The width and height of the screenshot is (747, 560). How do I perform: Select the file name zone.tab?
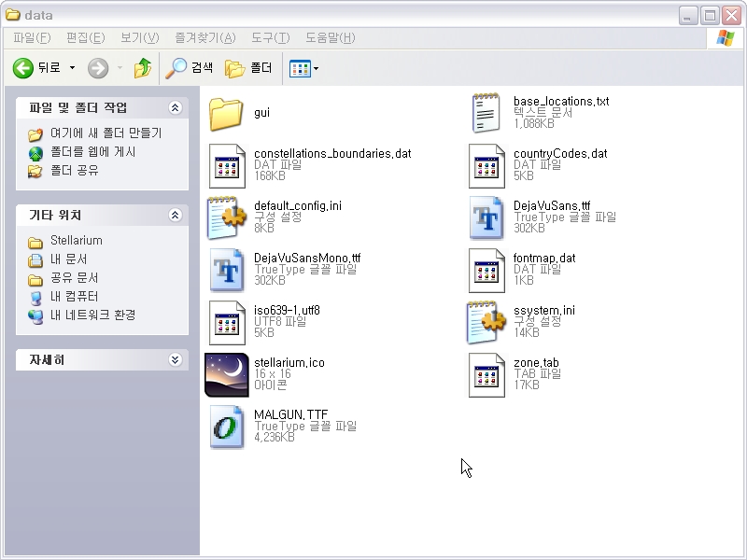point(536,363)
